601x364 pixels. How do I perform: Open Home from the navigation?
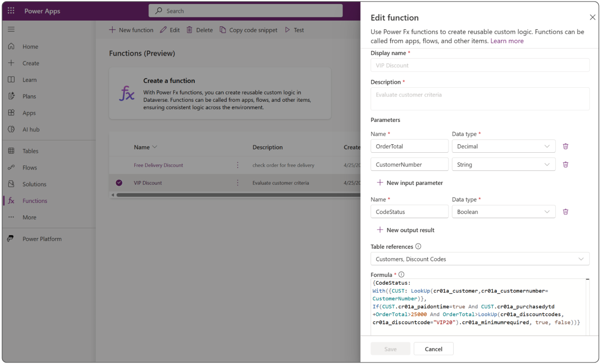point(30,46)
